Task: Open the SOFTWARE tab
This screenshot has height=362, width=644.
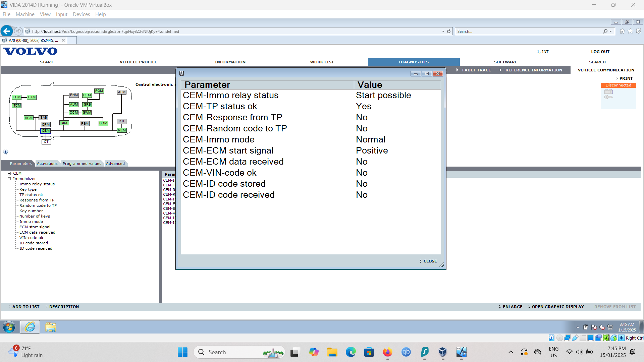Action: click(x=505, y=62)
